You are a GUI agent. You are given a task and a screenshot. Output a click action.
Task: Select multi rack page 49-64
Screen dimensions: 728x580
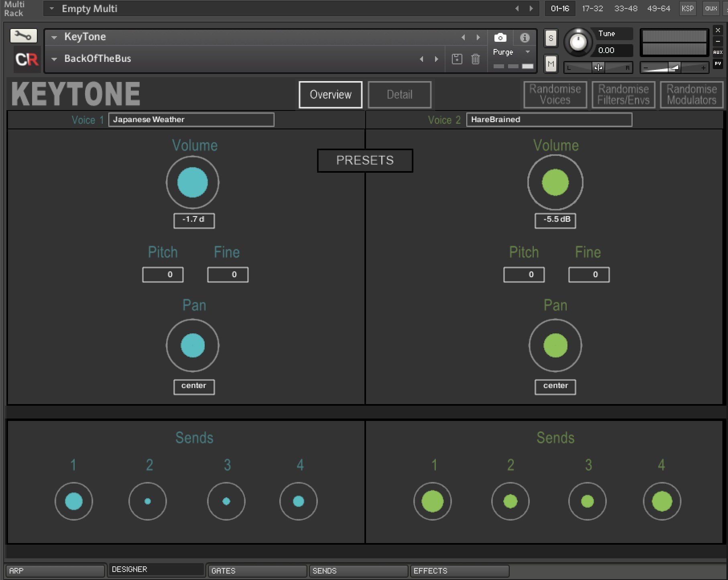tap(659, 8)
